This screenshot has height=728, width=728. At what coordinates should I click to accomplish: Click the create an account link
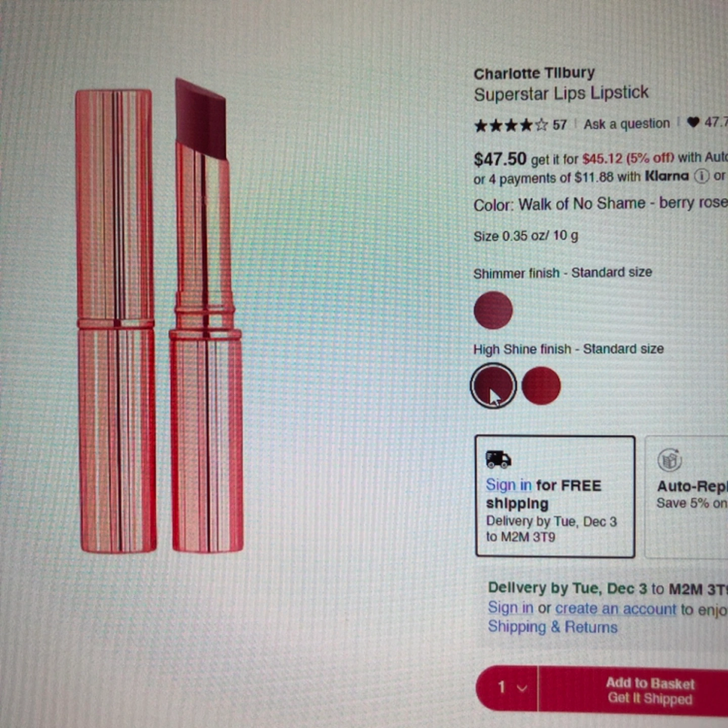[615, 608]
